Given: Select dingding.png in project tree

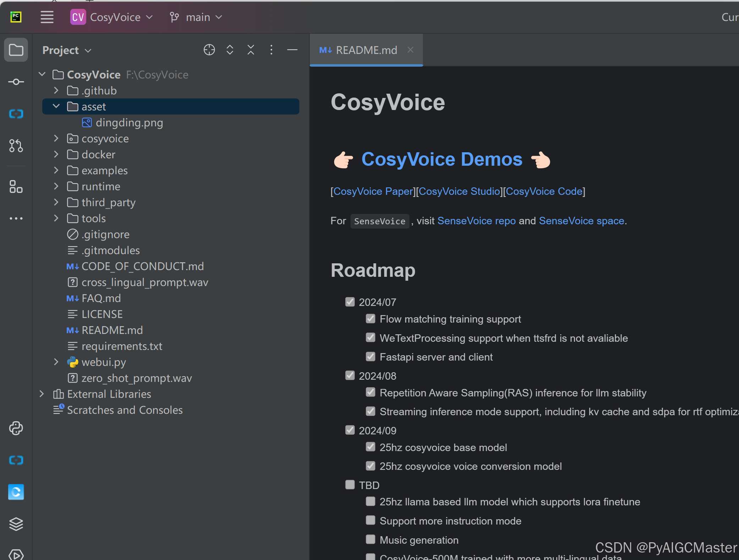Looking at the screenshot, I should (x=129, y=122).
